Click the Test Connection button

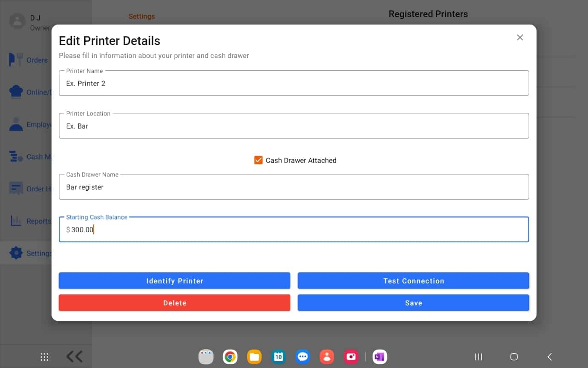(x=413, y=281)
